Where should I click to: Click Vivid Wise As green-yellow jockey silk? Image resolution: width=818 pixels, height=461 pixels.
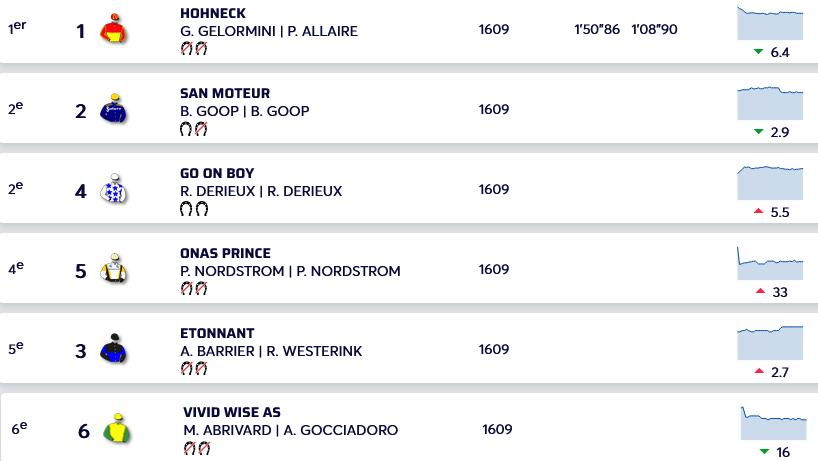[x=116, y=428]
